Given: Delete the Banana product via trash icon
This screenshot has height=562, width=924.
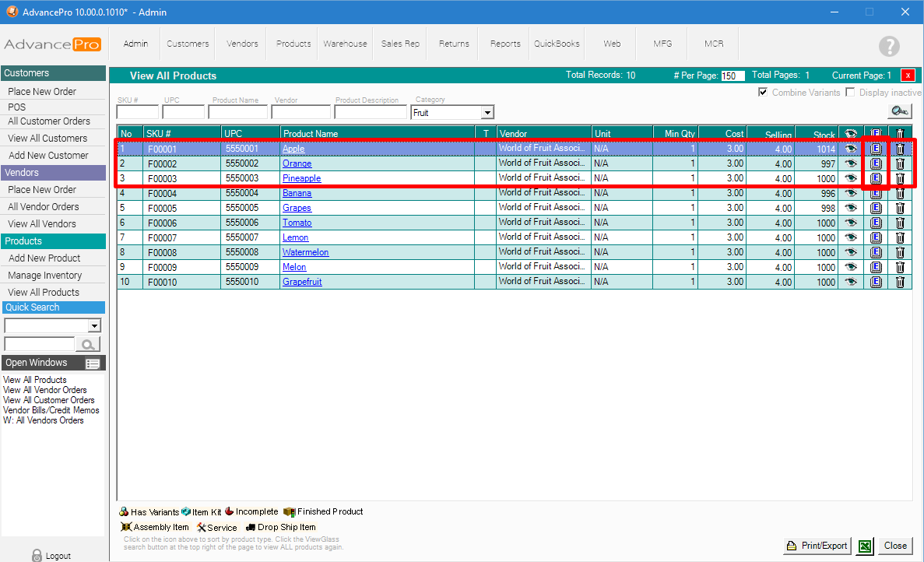Looking at the screenshot, I should [x=900, y=193].
